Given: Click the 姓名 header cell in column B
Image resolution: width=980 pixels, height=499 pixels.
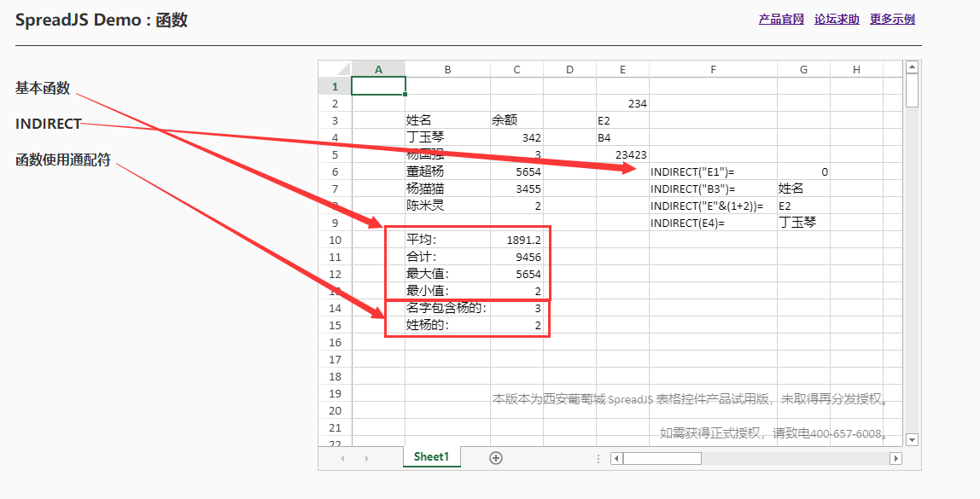Looking at the screenshot, I should pyautogui.click(x=447, y=120).
